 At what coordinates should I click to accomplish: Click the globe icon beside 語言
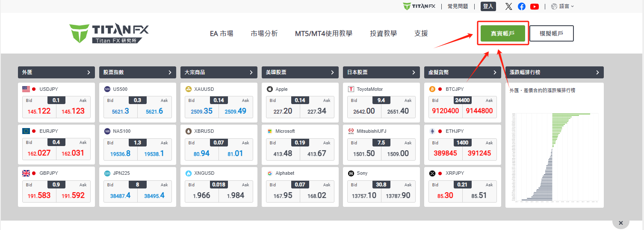point(554,6)
